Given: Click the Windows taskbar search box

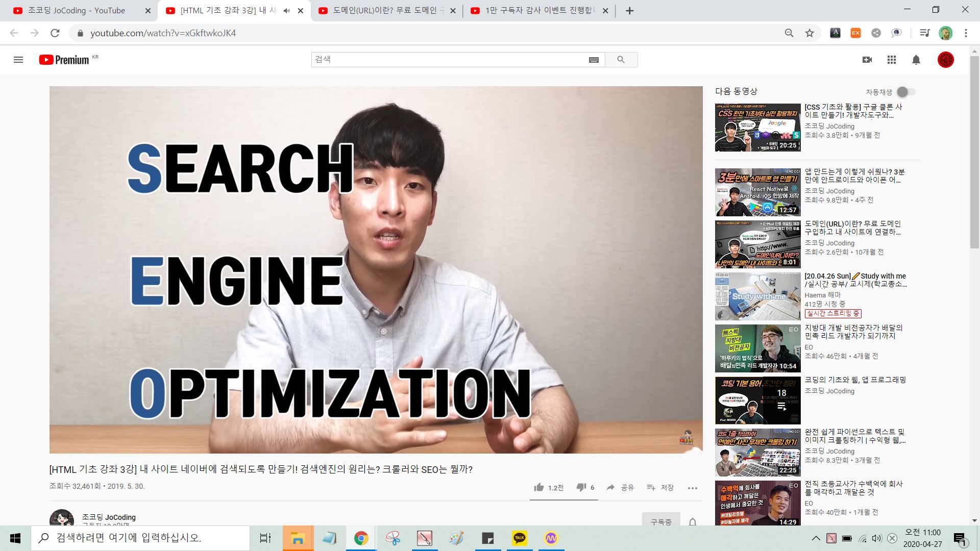Looking at the screenshot, I should coord(140,538).
